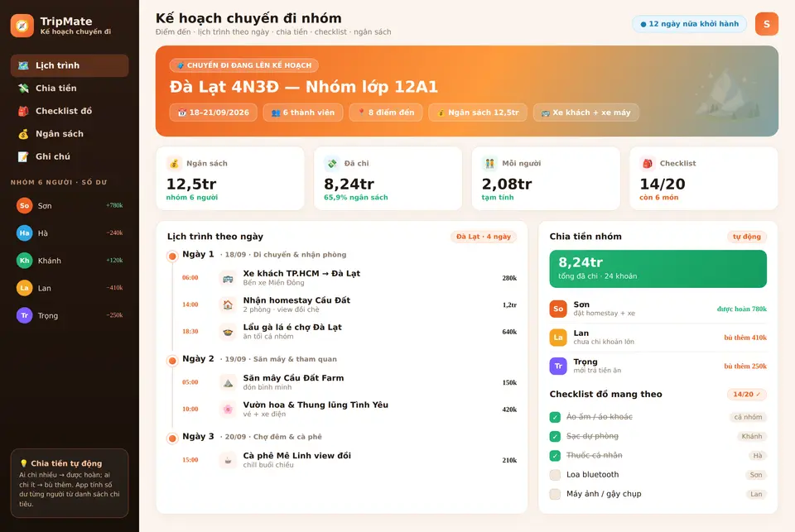Click the Xe khách + xe máy chip
This screenshot has width=795, height=532.
[x=586, y=113]
